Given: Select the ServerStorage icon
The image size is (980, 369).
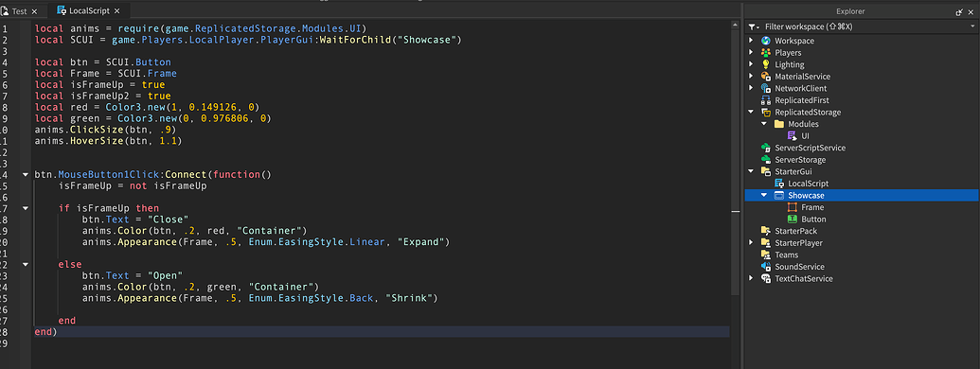Looking at the screenshot, I should coord(766,160).
